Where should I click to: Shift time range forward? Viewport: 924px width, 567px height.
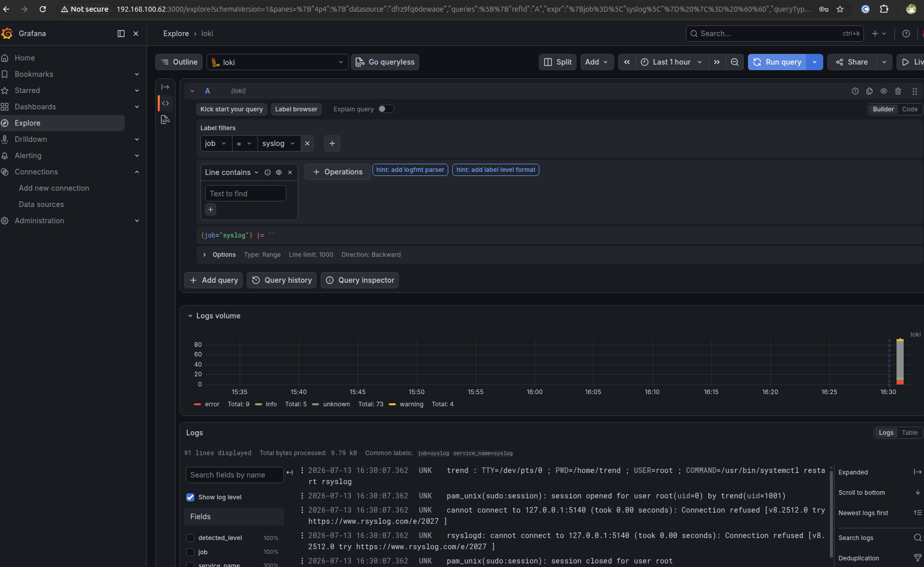click(717, 62)
